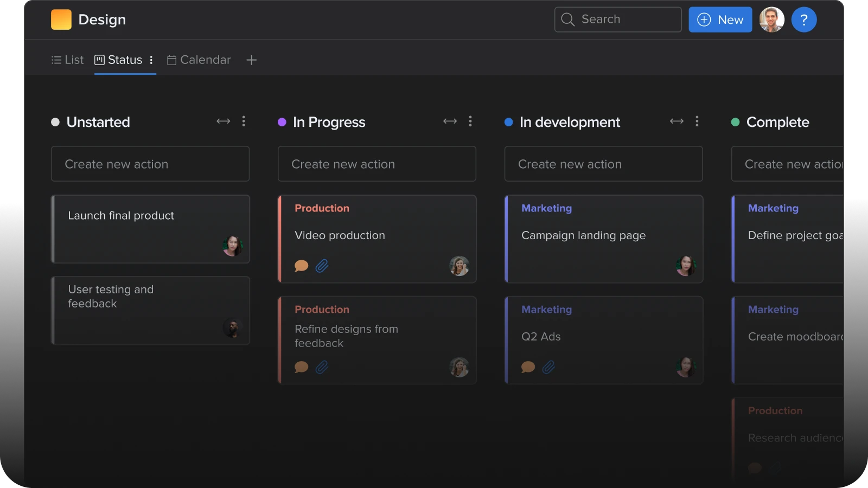Open the help question mark icon
Viewport: 868px width, 488px height.
[805, 20]
